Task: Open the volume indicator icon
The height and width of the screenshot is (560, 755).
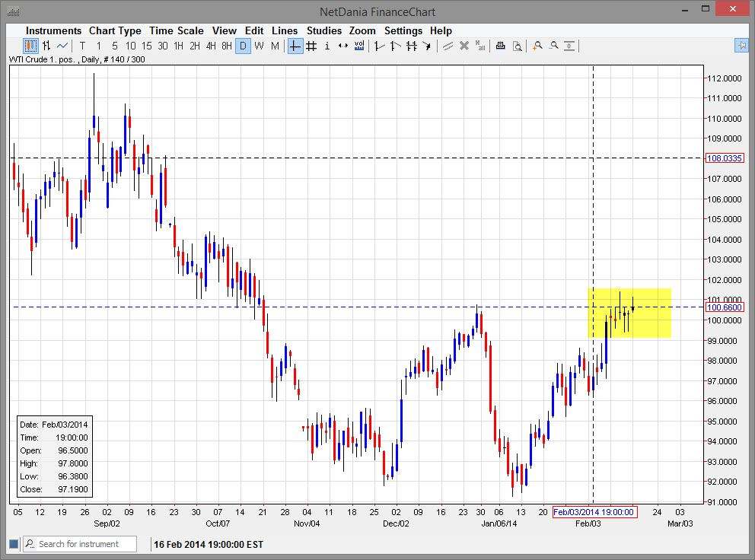Action: click(x=358, y=46)
